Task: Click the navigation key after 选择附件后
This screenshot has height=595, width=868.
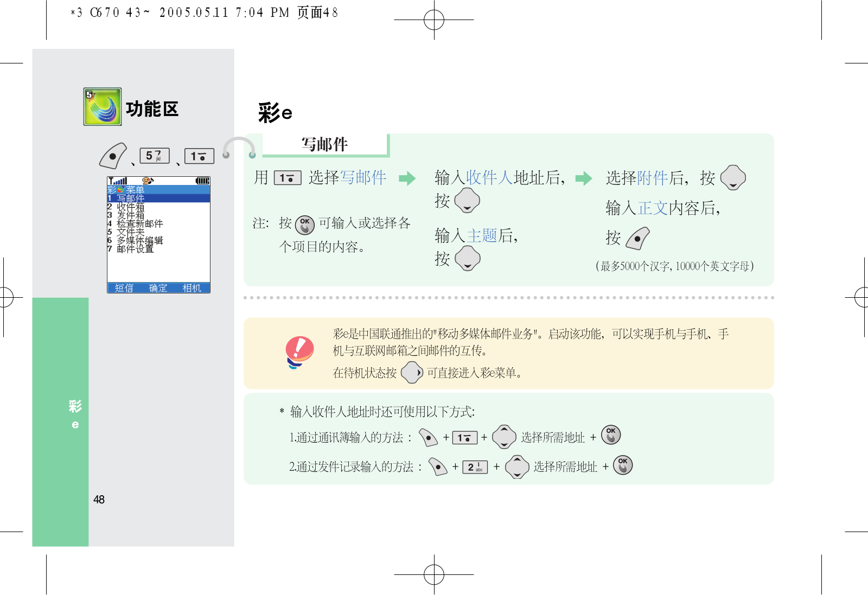Action: pyautogui.click(x=733, y=177)
